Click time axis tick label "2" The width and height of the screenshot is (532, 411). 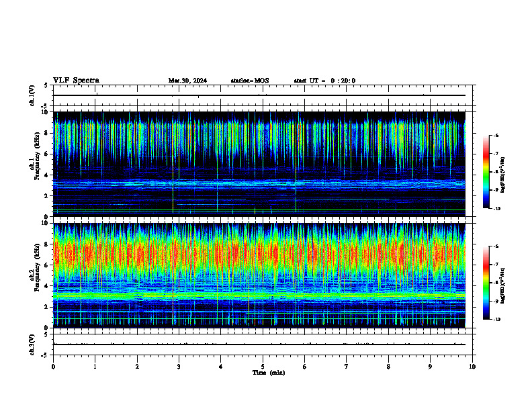coord(137,367)
